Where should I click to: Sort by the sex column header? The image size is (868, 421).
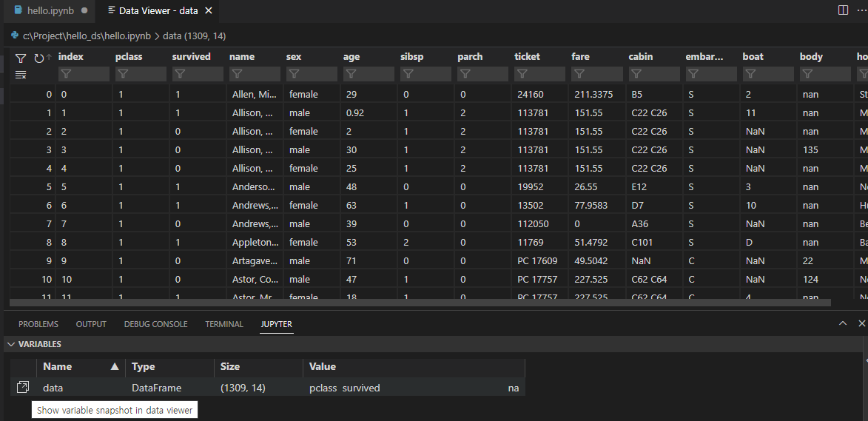[x=293, y=56]
